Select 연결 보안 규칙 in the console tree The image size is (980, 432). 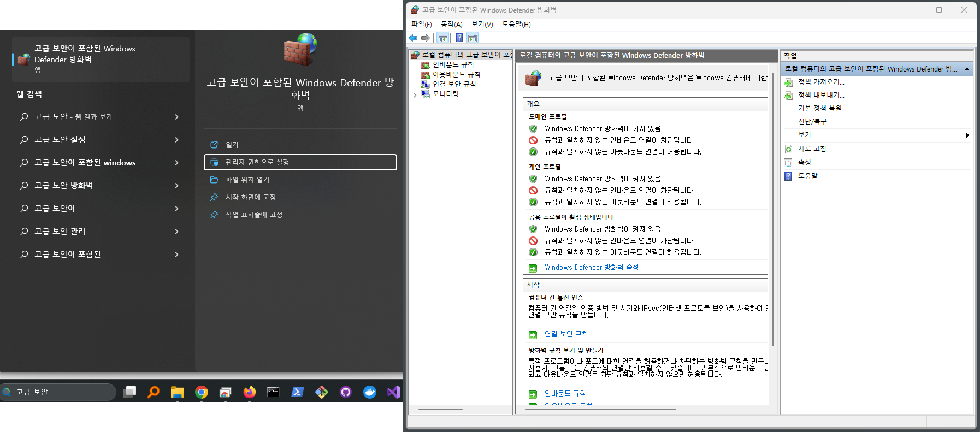pyautogui.click(x=454, y=84)
